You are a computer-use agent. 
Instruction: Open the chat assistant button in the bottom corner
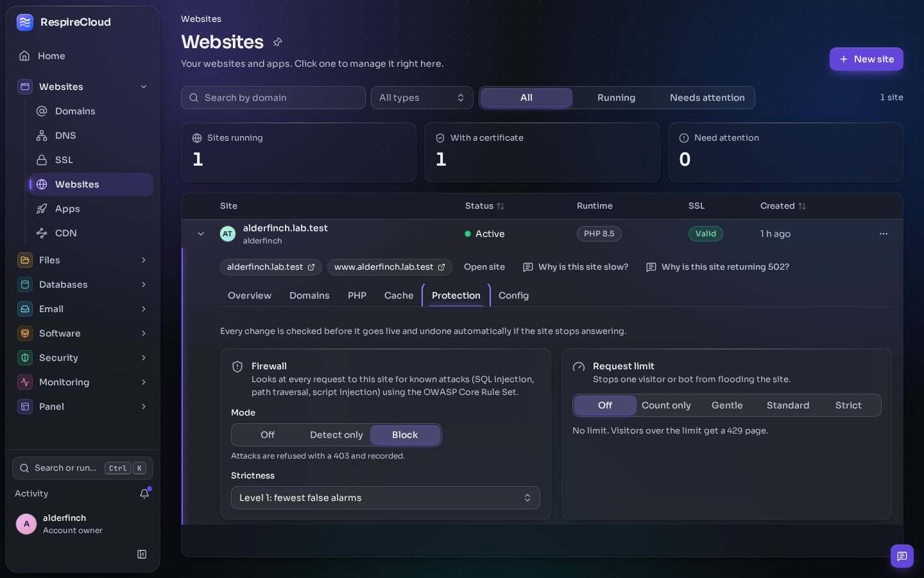click(x=902, y=556)
